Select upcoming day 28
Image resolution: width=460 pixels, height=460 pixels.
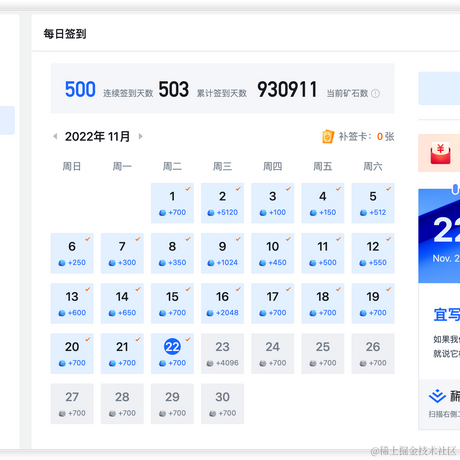point(122,404)
